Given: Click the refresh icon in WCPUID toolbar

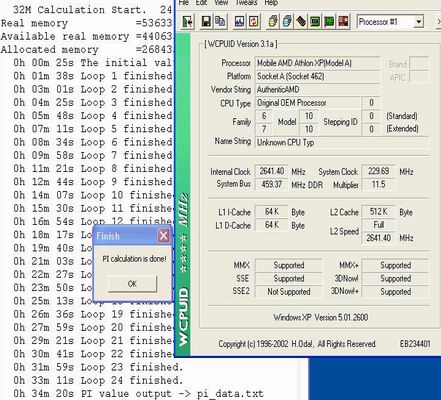Looking at the screenshot, I should tap(254, 22).
